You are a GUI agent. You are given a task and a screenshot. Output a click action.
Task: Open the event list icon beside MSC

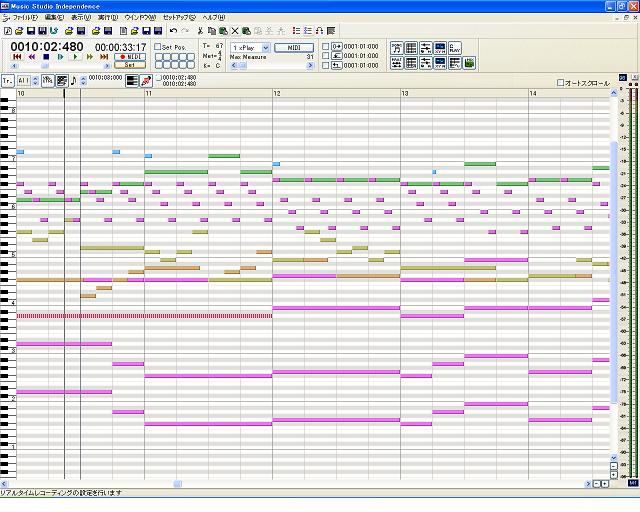click(x=455, y=63)
